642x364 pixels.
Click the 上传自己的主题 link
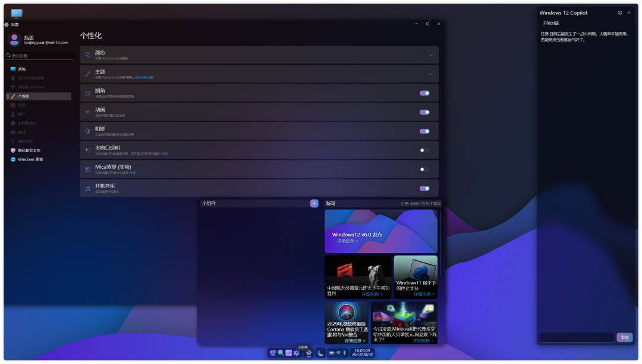pyautogui.click(x=143, y=77)
